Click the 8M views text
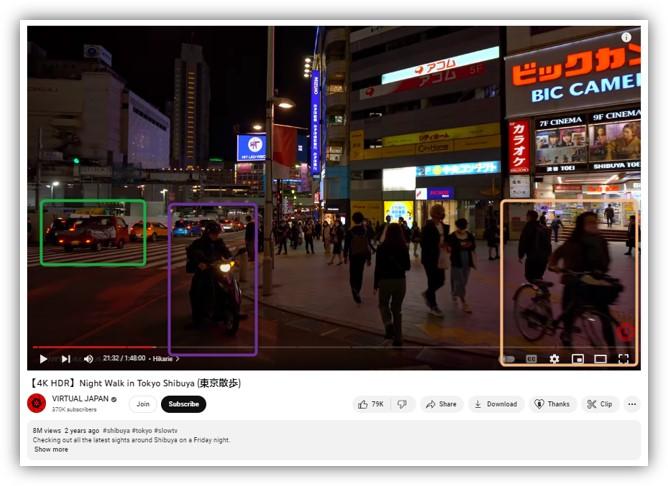The width and height of the screenshot is (668, 486). 47,431
